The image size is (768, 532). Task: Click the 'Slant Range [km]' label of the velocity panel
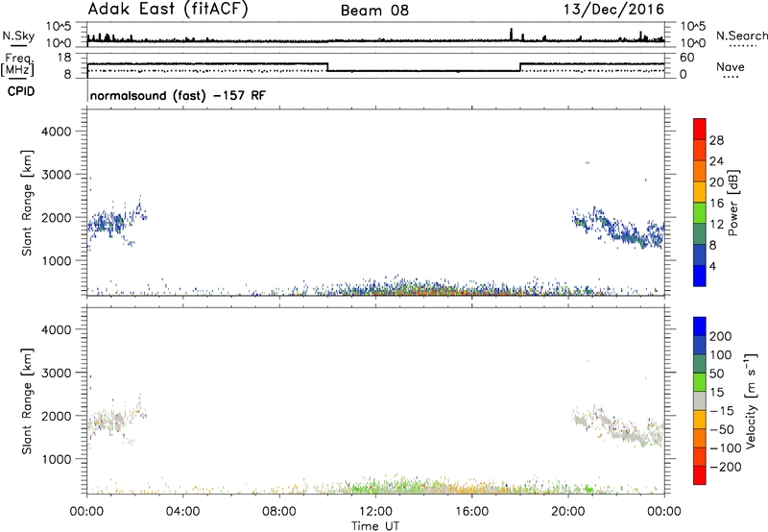27,400
